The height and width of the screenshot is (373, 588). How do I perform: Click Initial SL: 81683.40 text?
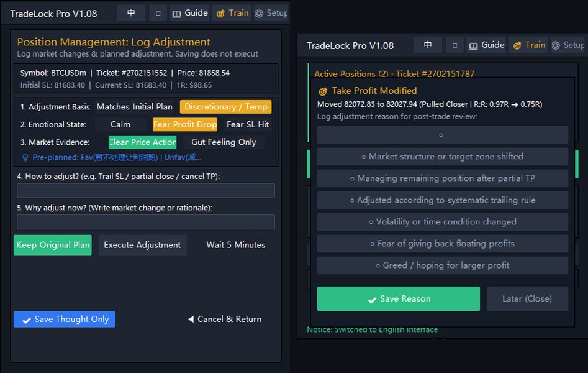tap(53, 85)
